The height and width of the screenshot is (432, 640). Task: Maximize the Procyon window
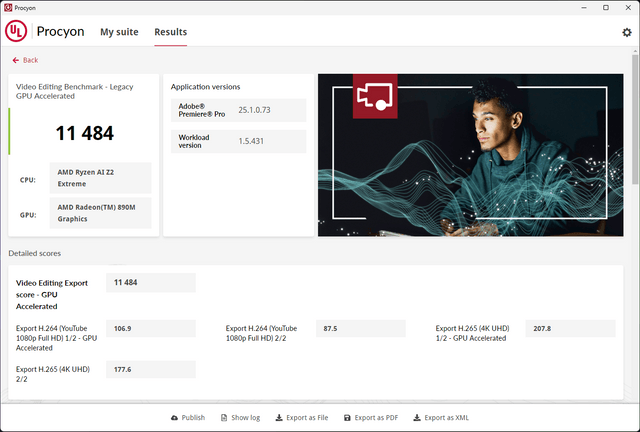606,8
